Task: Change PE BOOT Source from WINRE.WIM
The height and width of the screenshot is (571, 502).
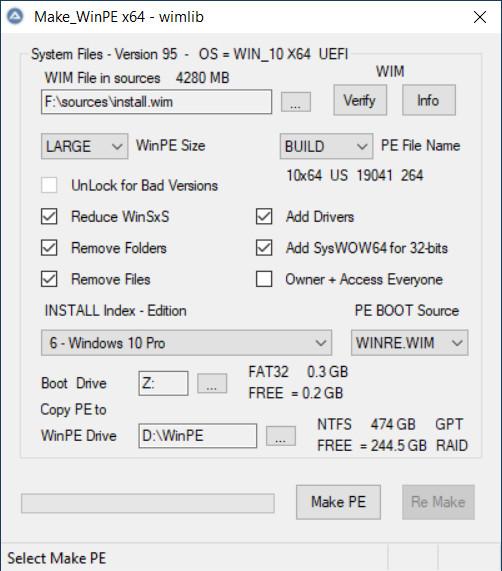Action: (410, 343)
